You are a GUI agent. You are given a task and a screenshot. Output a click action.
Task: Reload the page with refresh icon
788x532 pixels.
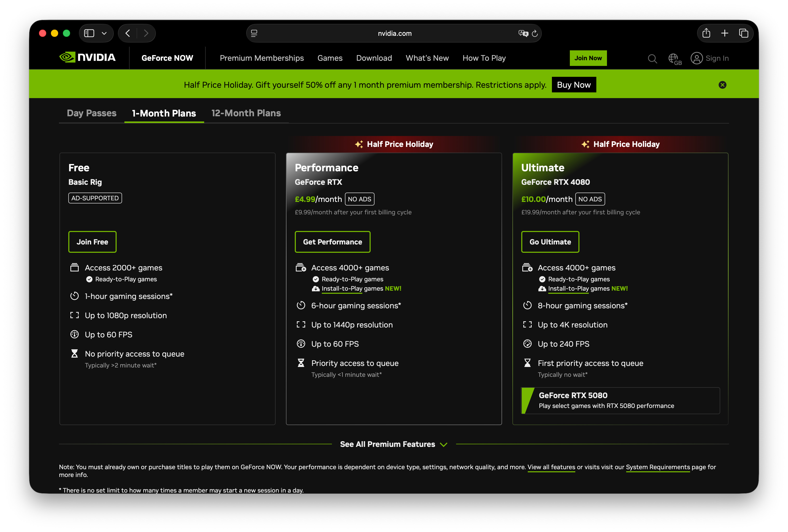pyautogui.click(x=535, y=33)
